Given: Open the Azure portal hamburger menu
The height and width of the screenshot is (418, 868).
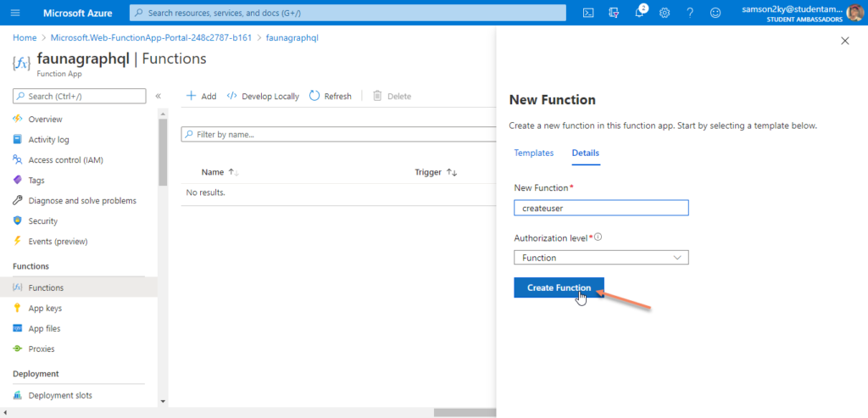Looking at the screenshot, I should [15, 13].
